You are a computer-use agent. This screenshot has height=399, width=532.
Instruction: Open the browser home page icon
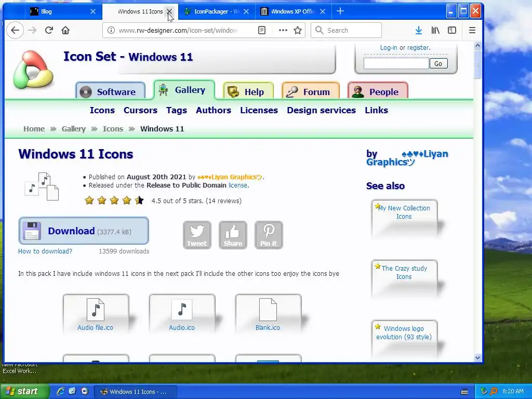[65, 30]
